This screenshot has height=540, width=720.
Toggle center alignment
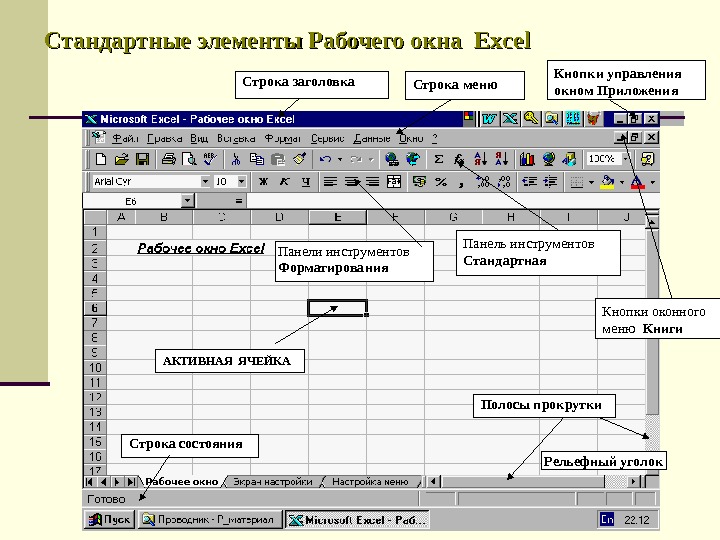pos(351,182)
